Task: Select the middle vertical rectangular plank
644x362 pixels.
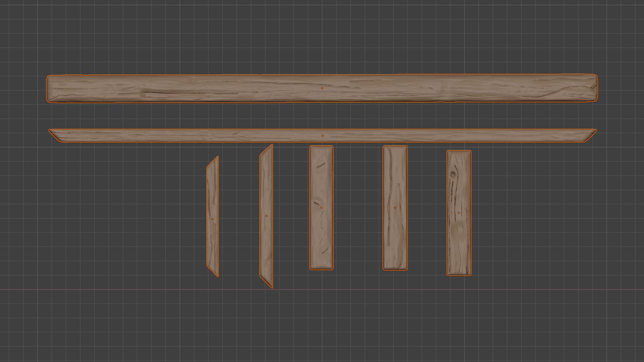Action: point(321,235)
